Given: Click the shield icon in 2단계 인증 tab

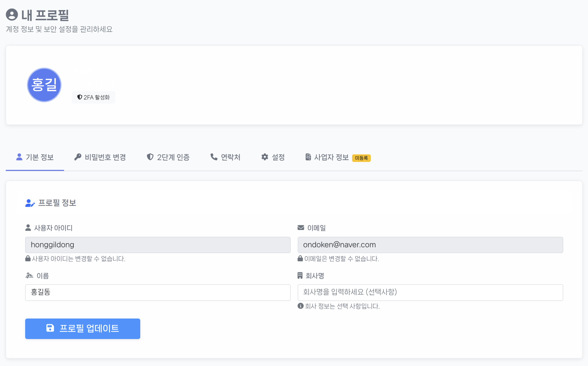Looking at the screenshot, I should pos(150,157).
